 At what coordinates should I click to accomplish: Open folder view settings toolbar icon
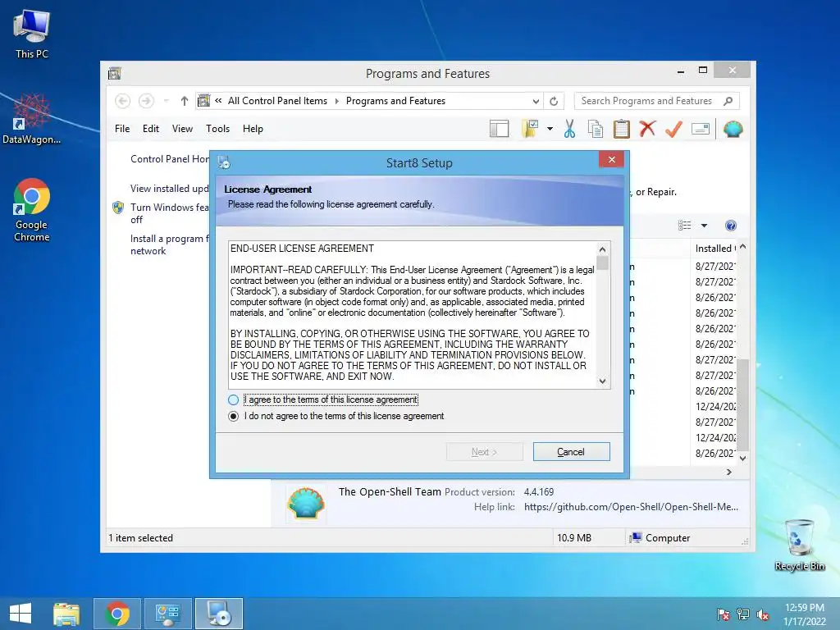tap(530, 129)
